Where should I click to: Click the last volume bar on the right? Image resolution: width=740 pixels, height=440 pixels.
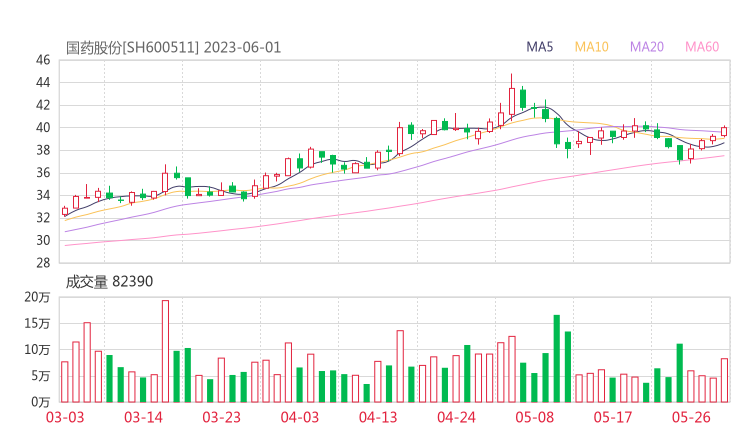[x=724, y=381]
